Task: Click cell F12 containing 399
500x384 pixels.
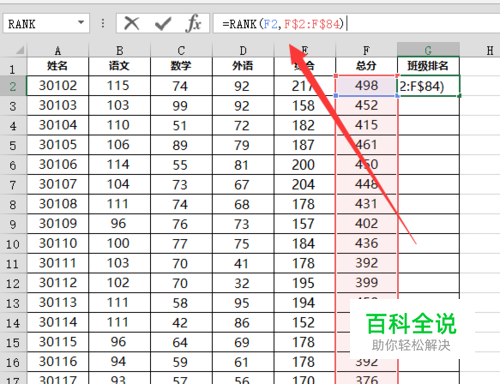Action: 366,283
